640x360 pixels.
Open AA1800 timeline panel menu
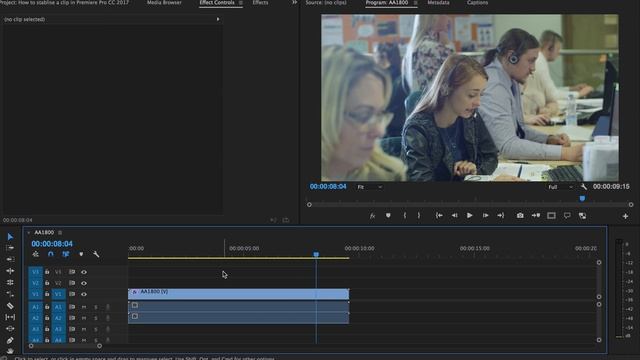60,233
